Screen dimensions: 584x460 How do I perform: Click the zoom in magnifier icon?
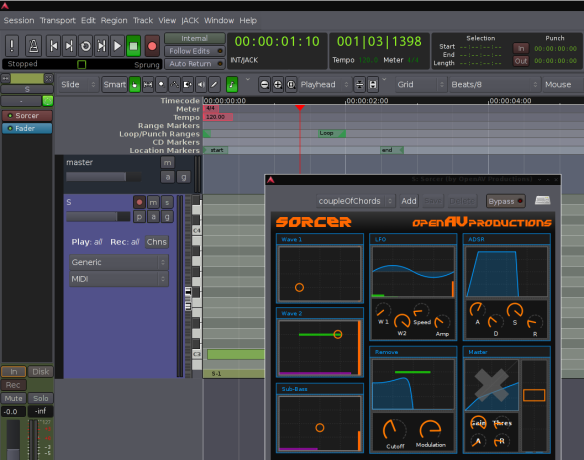[x=278, y=85]
